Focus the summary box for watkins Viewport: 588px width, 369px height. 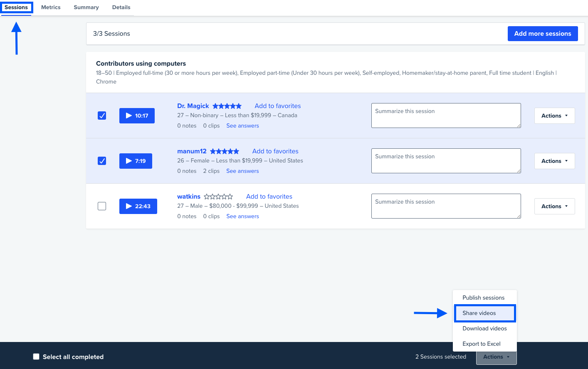point(446,206)
